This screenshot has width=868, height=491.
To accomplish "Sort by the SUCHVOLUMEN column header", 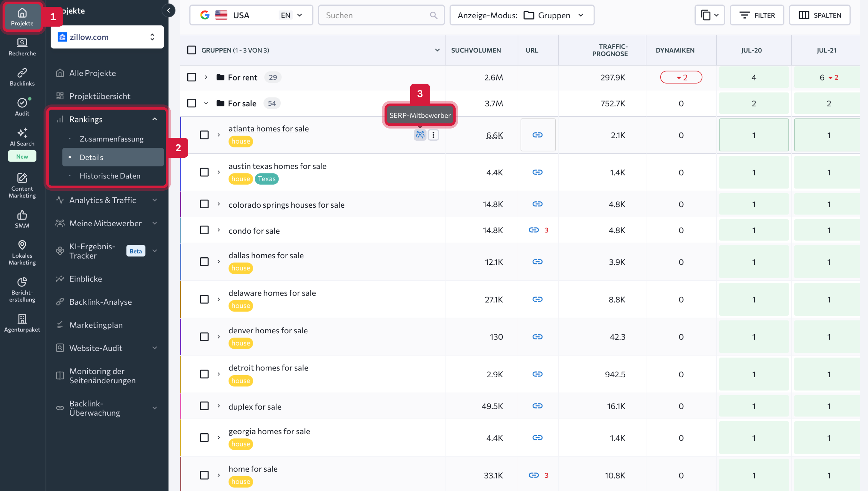I will (476, 50).
